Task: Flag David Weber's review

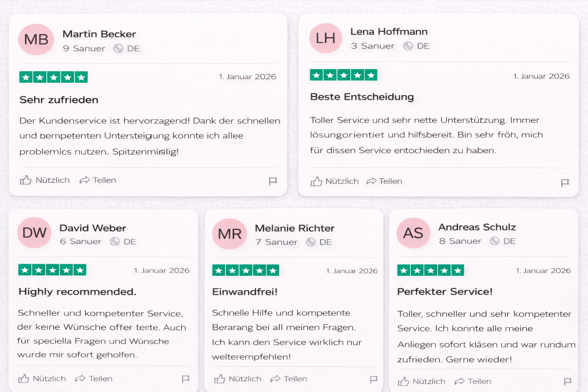Action: 186,379
